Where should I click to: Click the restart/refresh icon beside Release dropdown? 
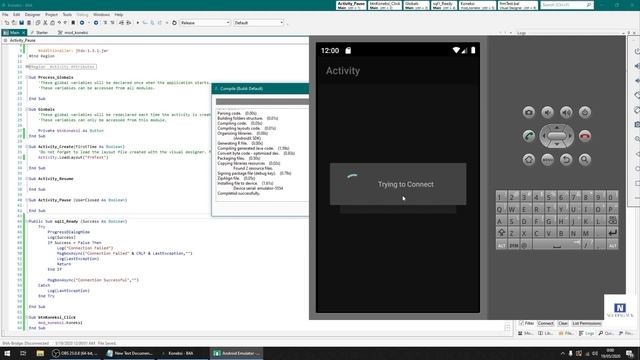174,23
